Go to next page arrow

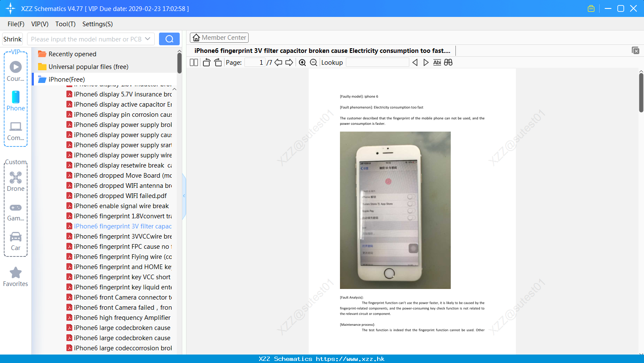(289, 63)
